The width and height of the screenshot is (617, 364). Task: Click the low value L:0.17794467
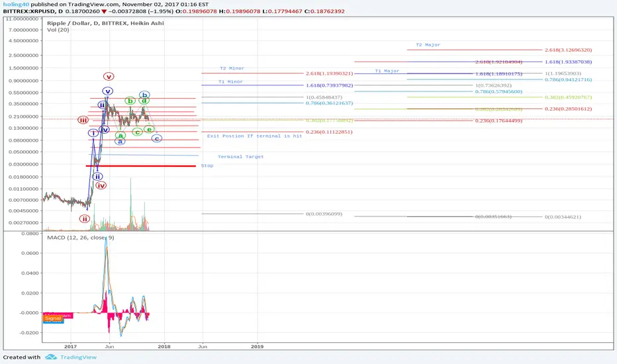tap(282, 11)
